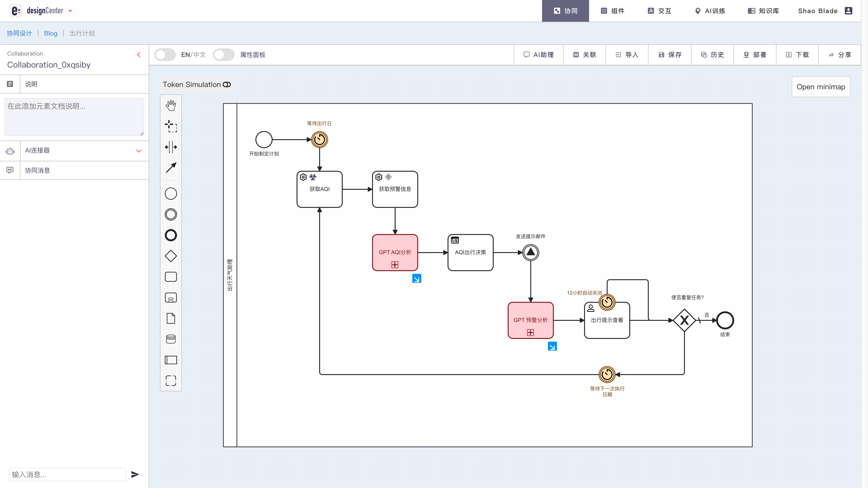Create an intermediate event from palette
The width and height of the screenshot is (868, 488).
(x=171, y=215)
